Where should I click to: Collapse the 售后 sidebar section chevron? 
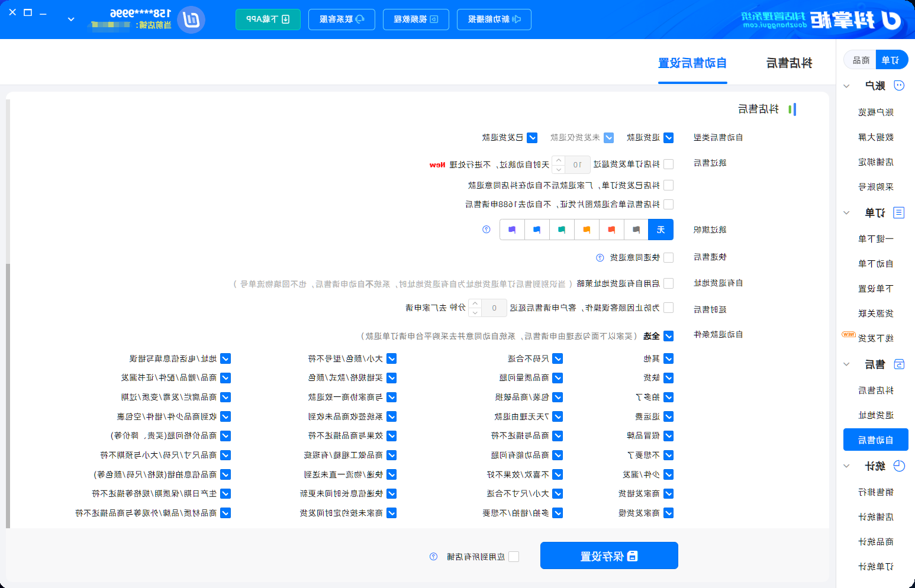point(846,364)
